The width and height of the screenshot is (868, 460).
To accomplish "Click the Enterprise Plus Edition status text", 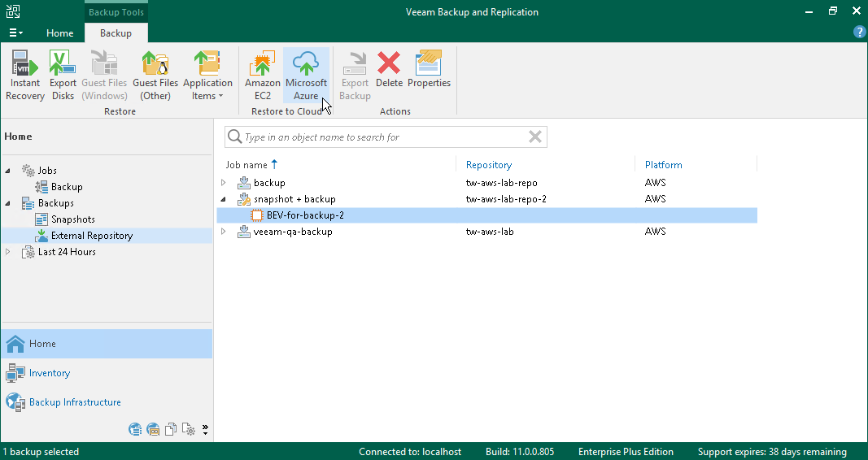I will click(626, 452).
